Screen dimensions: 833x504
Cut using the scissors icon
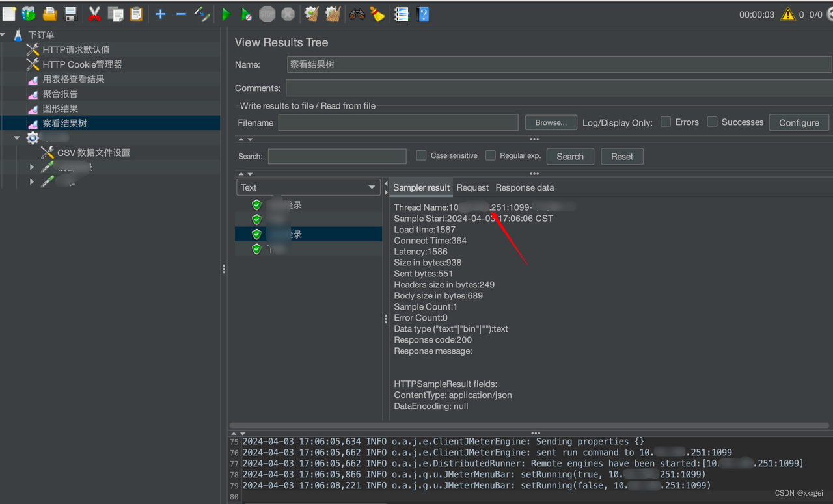pos(95,14)
